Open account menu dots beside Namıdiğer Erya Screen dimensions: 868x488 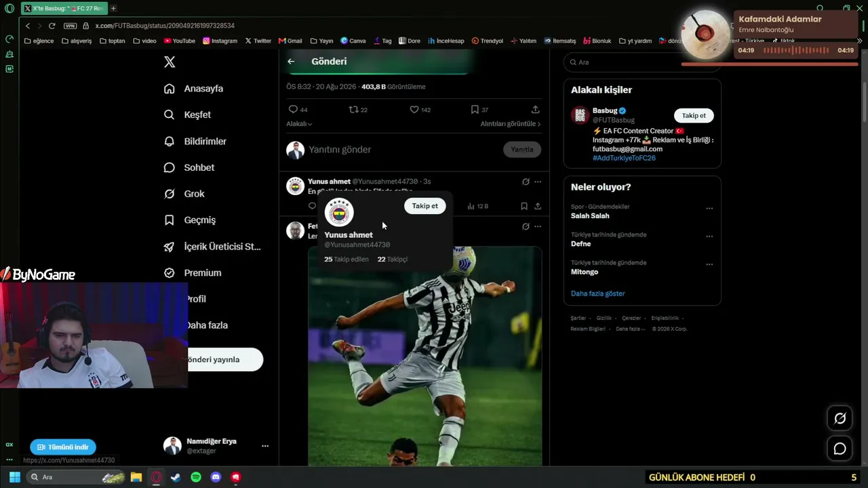[x=265, y=446]
